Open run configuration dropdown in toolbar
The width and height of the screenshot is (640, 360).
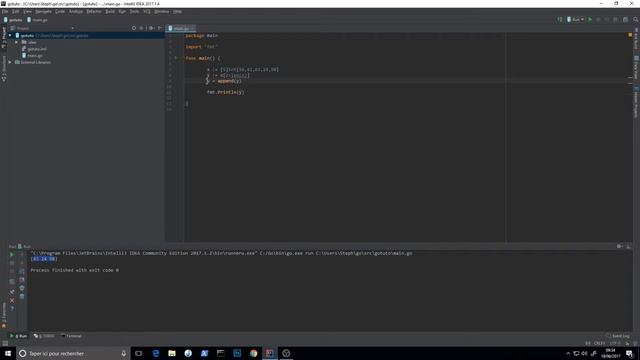coord(576,19)
